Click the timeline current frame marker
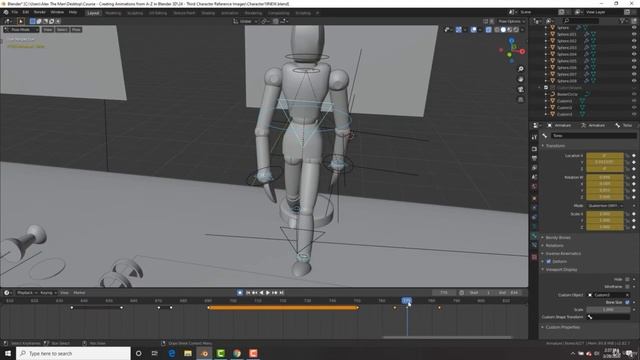 coord(407,301)
